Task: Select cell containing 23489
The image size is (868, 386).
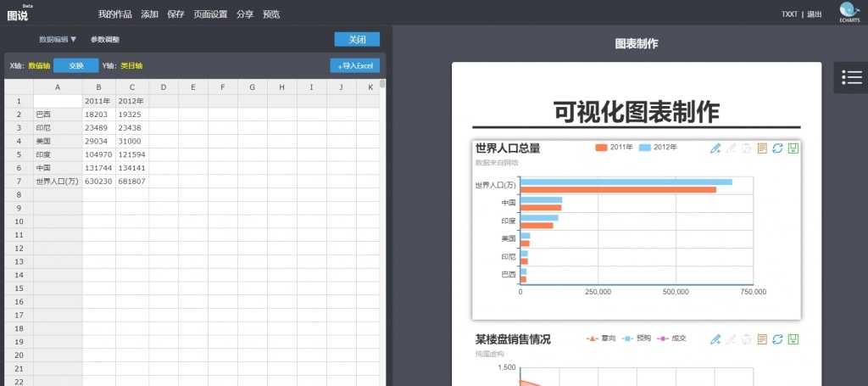Action: [x=98, y=128]
